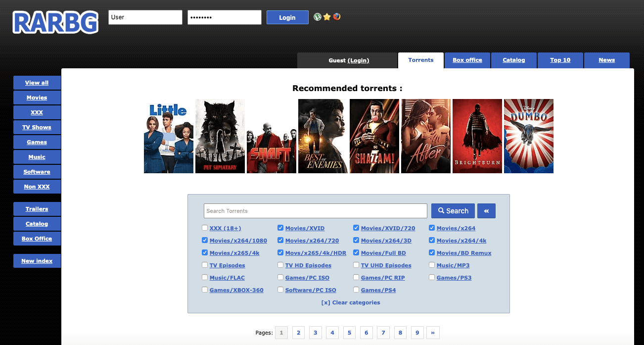
Task: Uncheck the Movs/x265/4k/HDR checkbox
Action: pyautogui.click(x=280, y=253)
